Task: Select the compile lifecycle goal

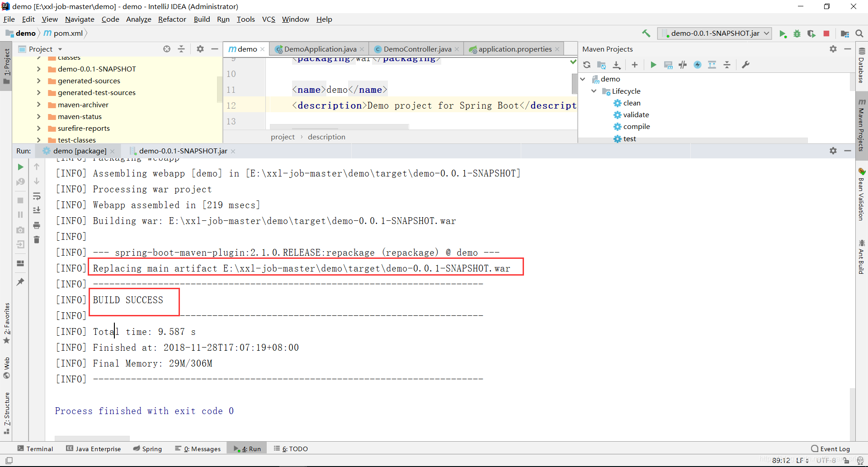Action: click(632, 127)
